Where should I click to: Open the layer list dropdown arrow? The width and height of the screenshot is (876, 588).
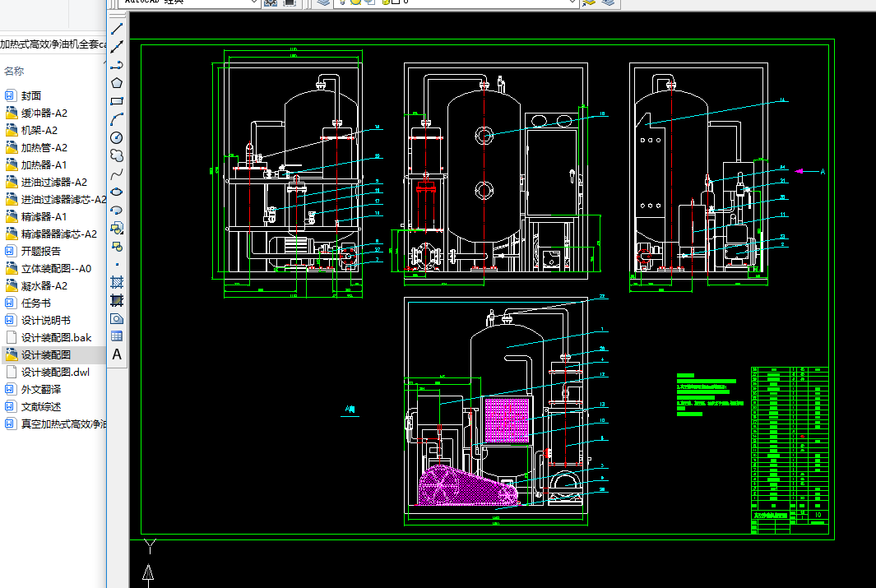572,2
